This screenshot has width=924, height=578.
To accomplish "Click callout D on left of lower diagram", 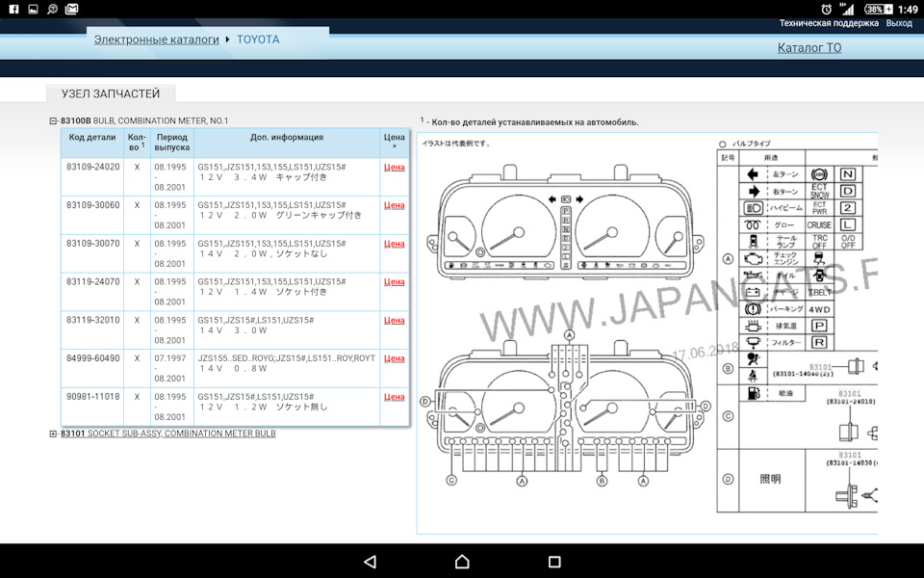I will point(424,402).
